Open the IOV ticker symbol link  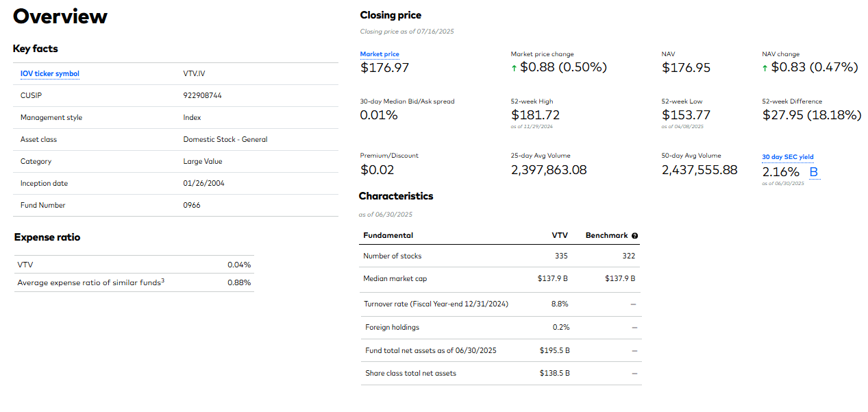pos(50,74)
